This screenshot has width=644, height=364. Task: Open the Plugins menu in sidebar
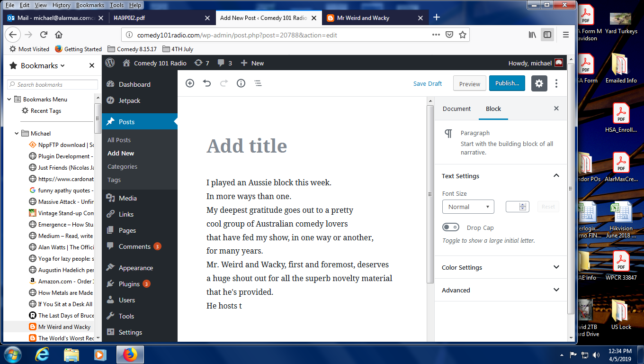coord(129,284)
